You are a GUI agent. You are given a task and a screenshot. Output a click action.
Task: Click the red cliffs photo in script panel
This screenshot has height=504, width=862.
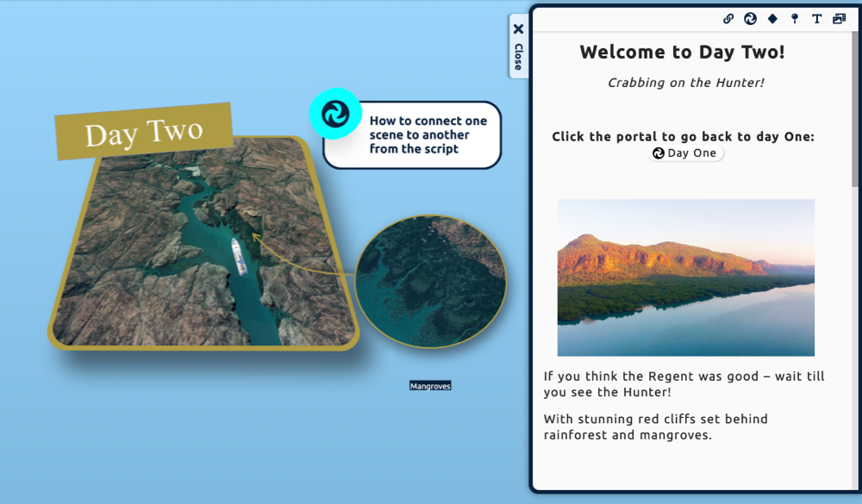[685, 277]
